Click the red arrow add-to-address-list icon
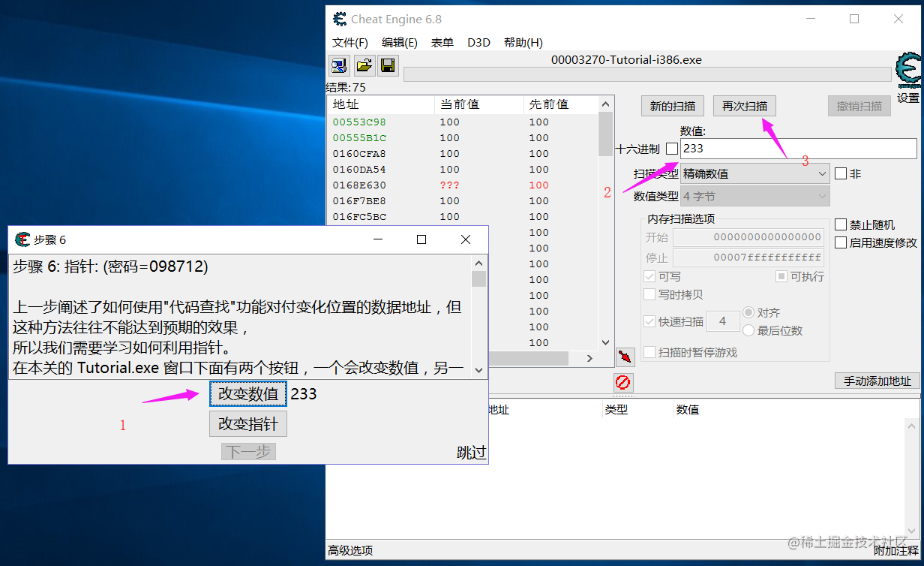Viewport: 924px width, 566px height. point(624,357)
